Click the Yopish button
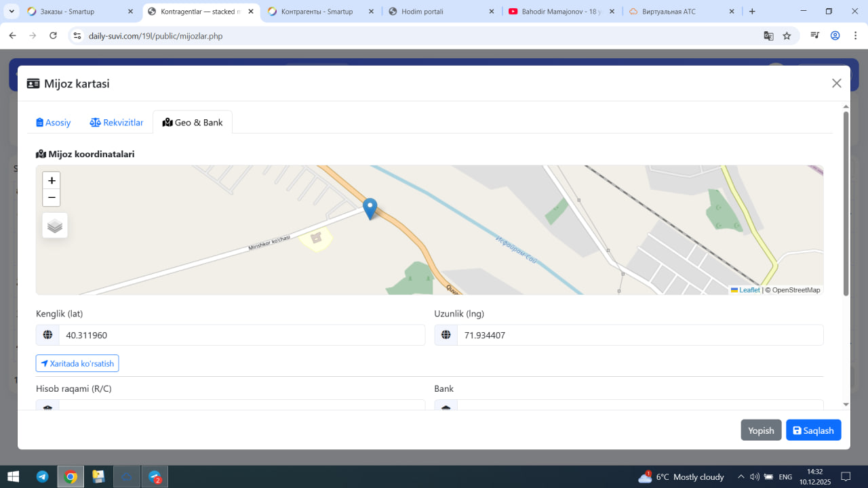 pyautogui.click(x=761, y=430)
